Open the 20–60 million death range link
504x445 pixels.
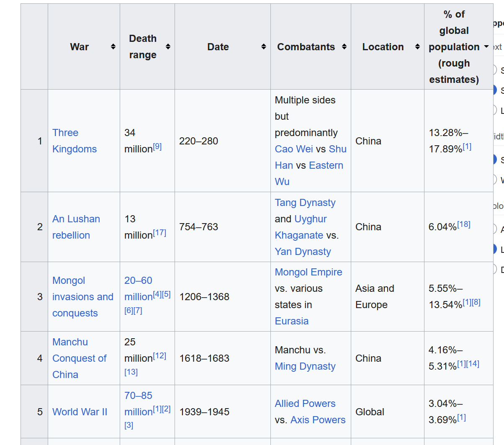139,288
